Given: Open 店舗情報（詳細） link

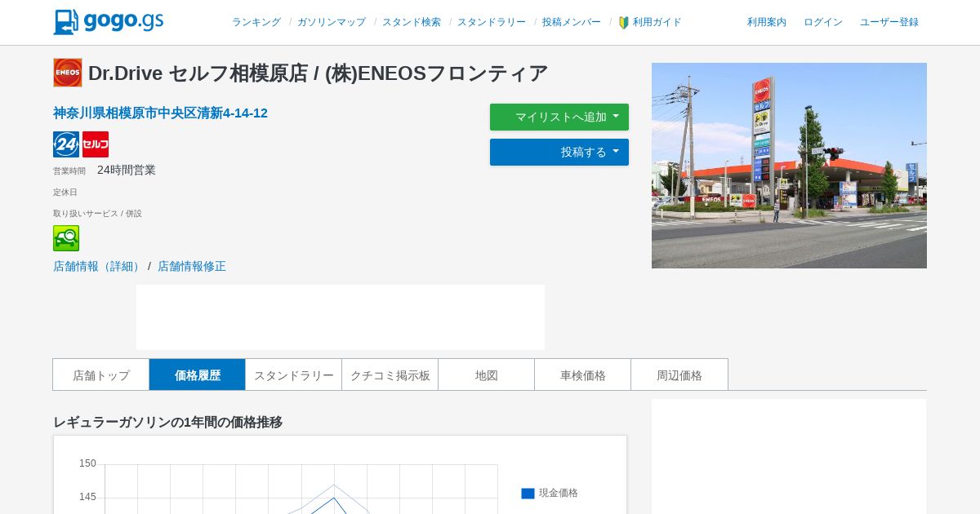Looking at the screenshot, I should click(x=99, y=266).
